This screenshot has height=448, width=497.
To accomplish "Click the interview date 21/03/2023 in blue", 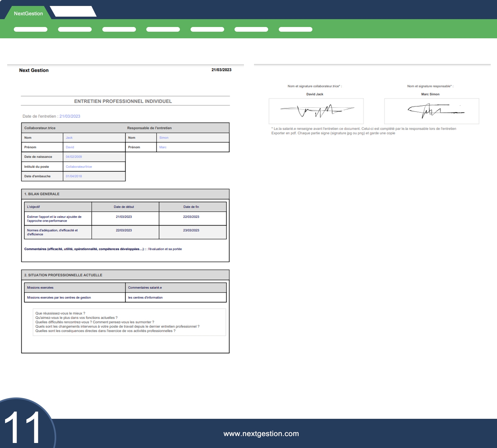I will (x=70, y=116).
